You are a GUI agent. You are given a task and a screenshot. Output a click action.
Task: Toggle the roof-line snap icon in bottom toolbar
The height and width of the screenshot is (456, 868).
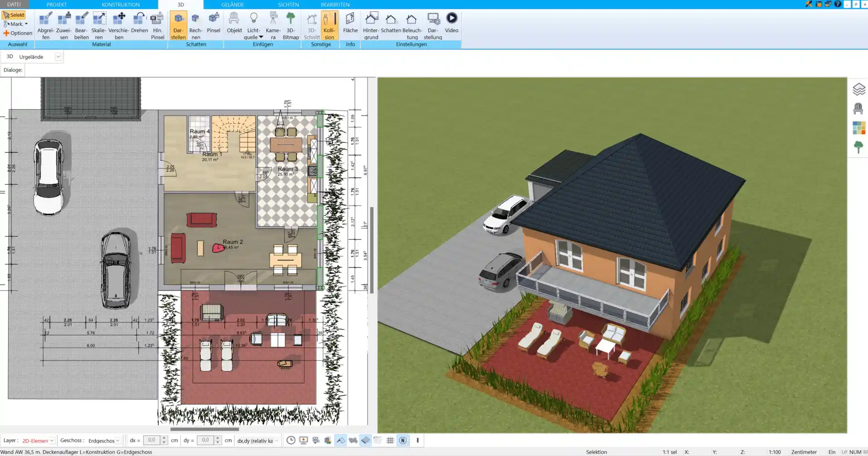[x=340, y=440]
